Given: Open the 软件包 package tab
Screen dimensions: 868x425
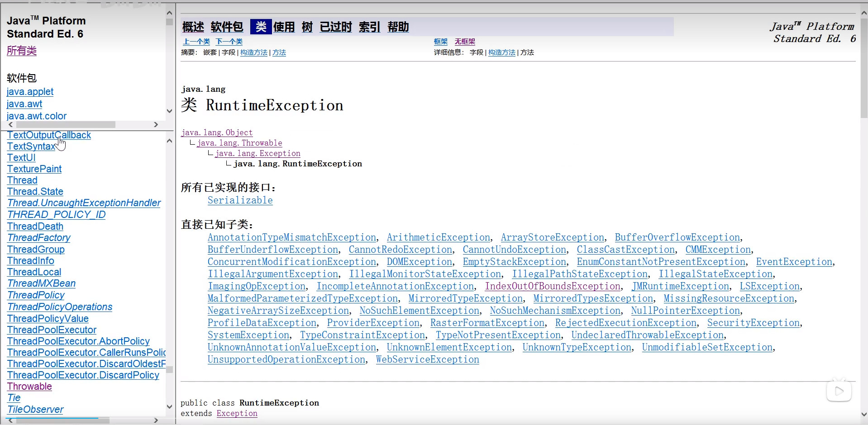Looking at the screenshot, I should click(227, 27).
